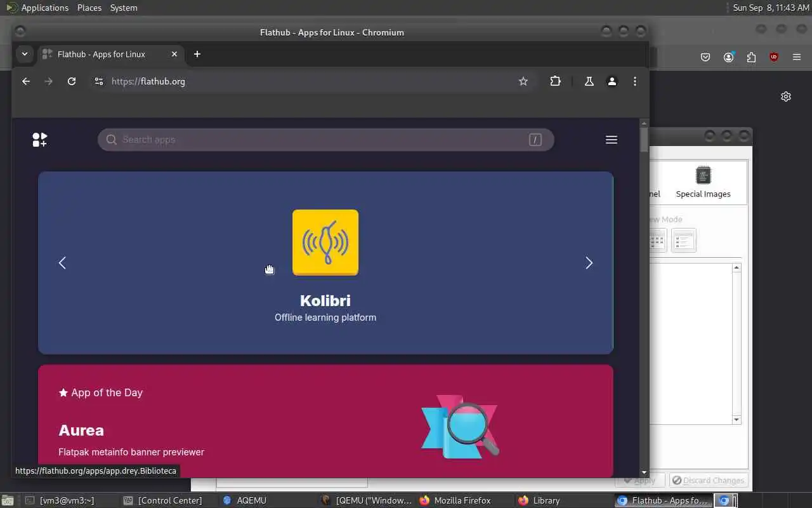Focus the Search apps field

click(325, 140)
